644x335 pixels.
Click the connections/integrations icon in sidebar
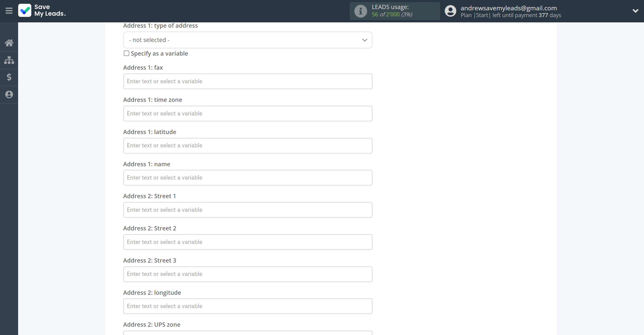click(9, 60)
